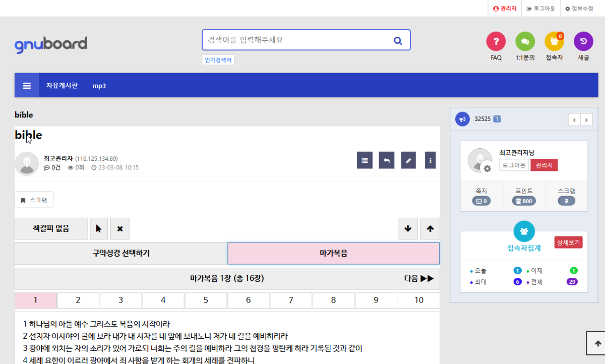Expand 구약성경 선택하기 selector
The width and height of the screenshot is (605, 364).
120,253
